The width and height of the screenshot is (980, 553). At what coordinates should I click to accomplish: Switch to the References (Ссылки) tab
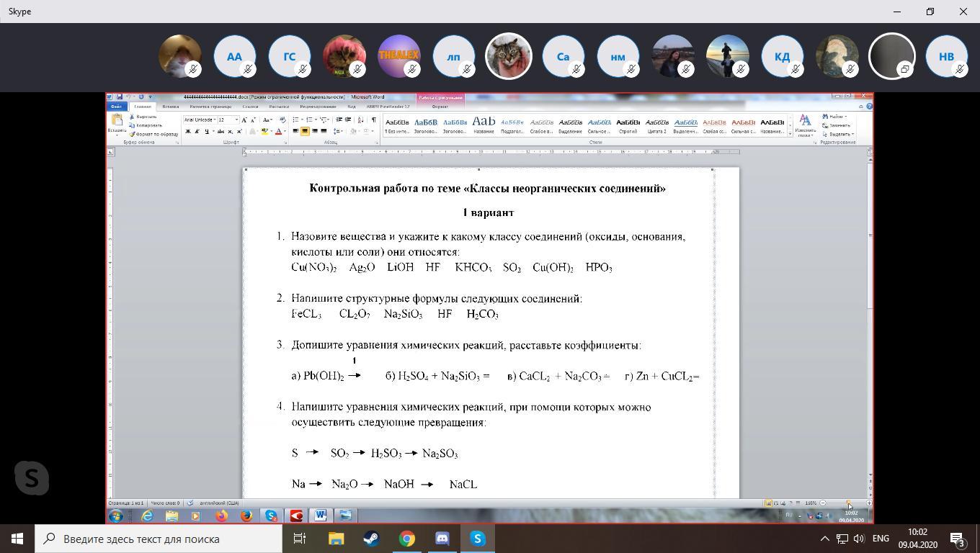click(250, 107)
